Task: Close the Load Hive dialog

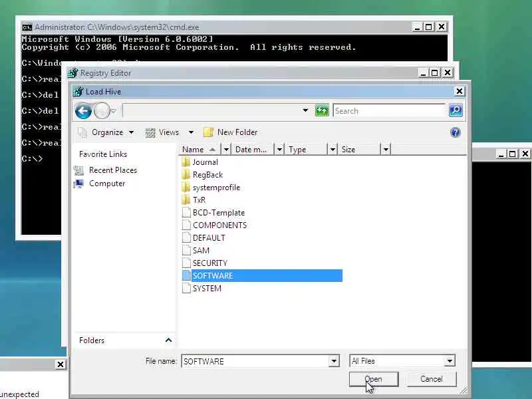Action: point(460,91)
